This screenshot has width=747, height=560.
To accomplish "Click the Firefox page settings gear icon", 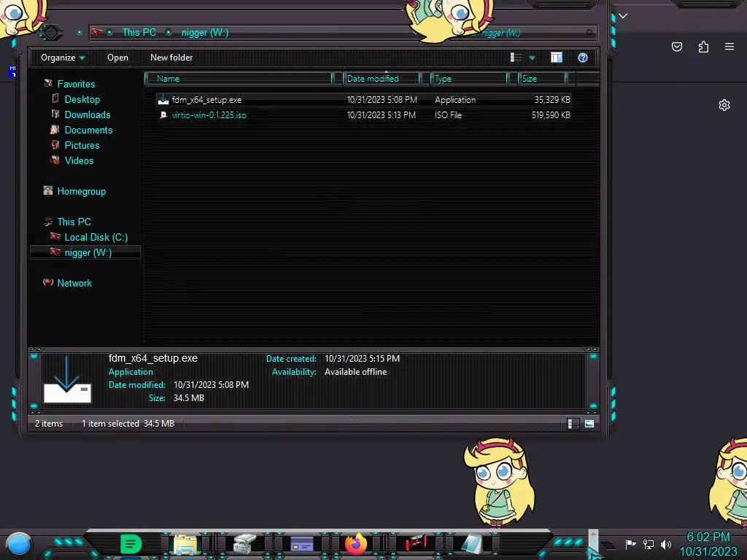I will coord(724,105).
